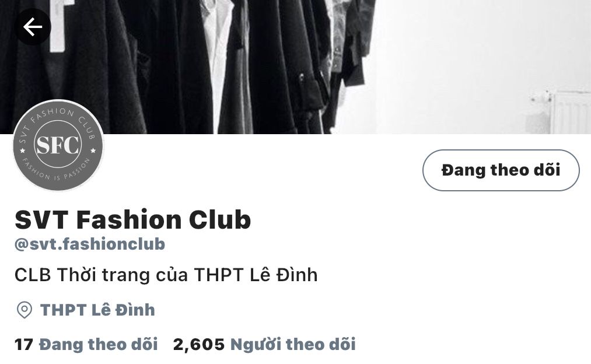591x364 pixels.
Task: Click the location pin icon
Action: pos(25,310)
